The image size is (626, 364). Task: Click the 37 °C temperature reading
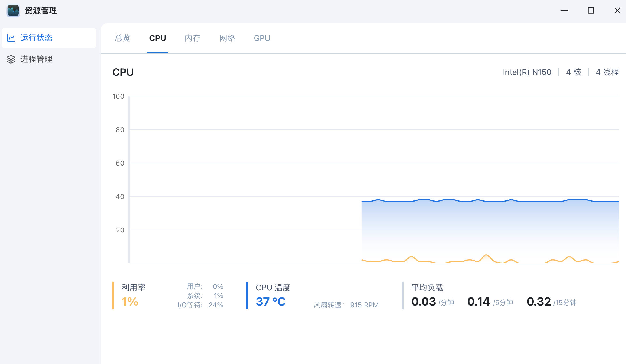point(271,302)
